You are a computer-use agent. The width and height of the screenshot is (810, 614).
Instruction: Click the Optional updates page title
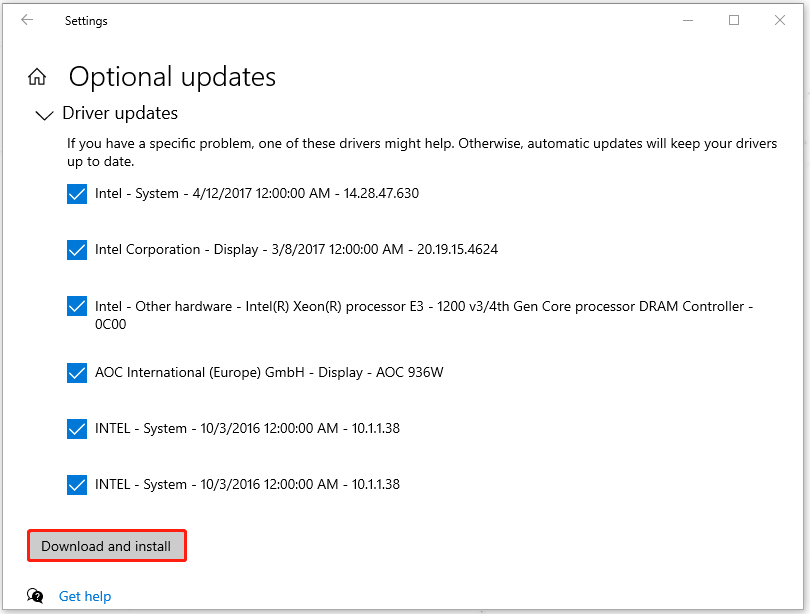172,77
